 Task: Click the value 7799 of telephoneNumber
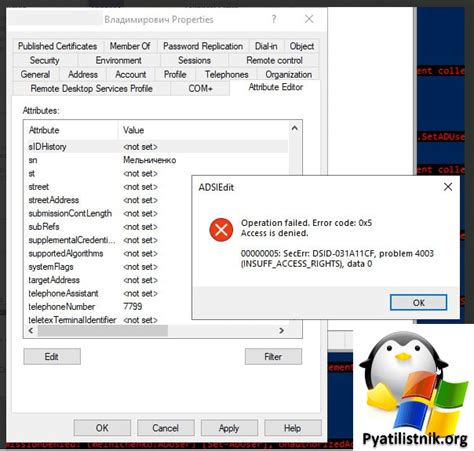pyautogui.click(x=133, y=306)
